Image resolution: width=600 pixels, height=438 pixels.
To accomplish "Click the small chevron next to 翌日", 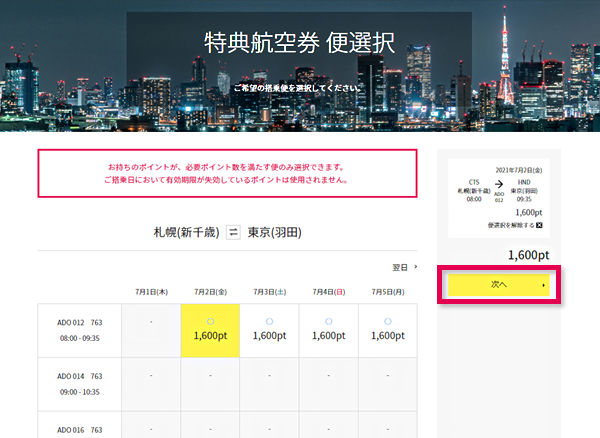I will (x=416, y=267).
